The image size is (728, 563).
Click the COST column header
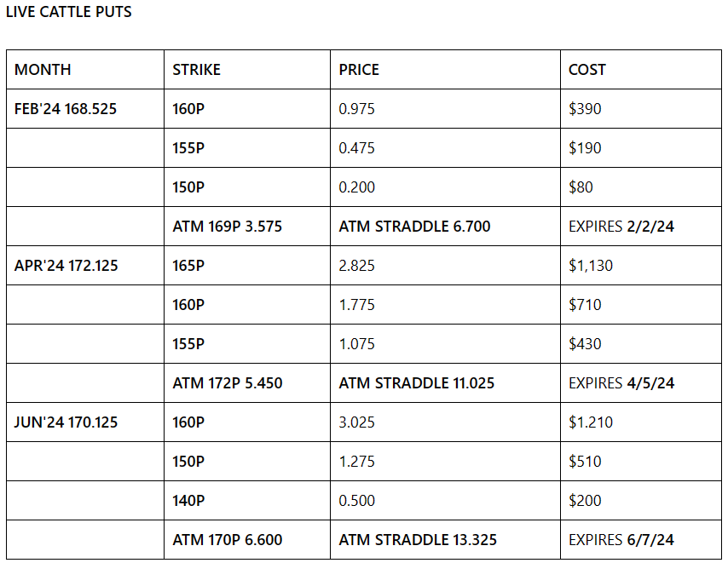point(587,70)
